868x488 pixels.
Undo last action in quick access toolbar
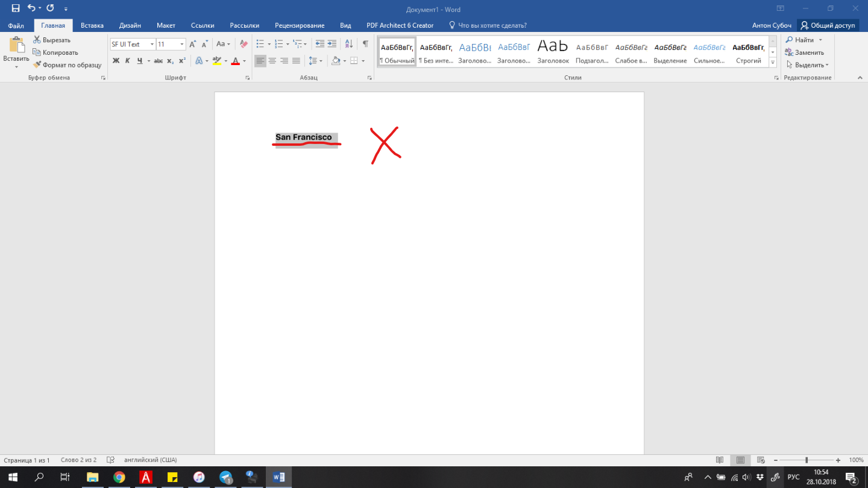pos(31,8)
